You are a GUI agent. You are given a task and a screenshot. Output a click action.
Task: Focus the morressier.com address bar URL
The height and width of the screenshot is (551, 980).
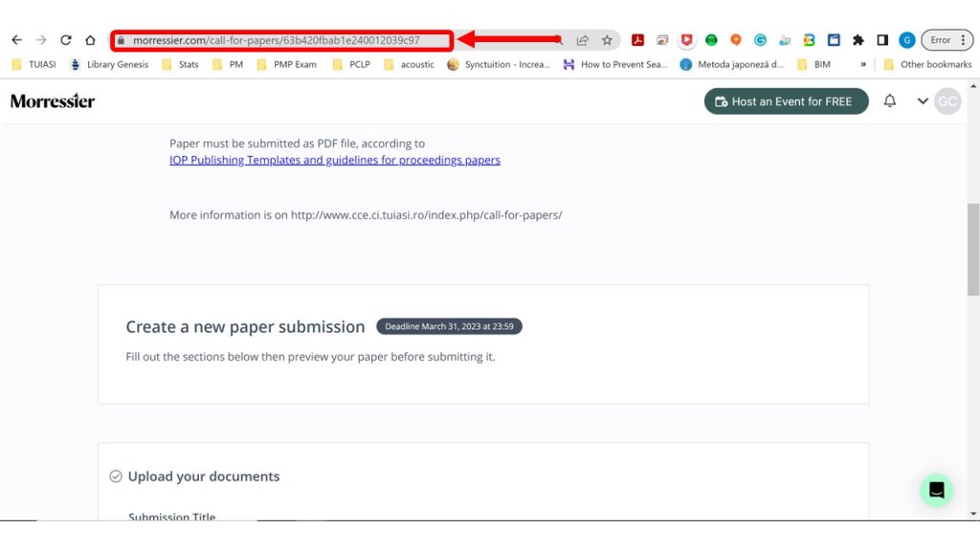click(x=276, y=40)
